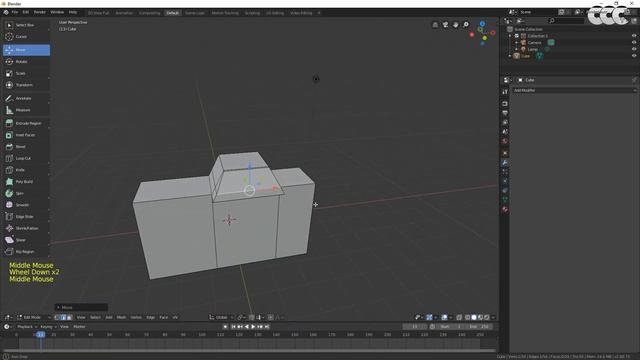Viewport: 640px width, 360px height.
Task: Open the Render menu
Action: 40,13
